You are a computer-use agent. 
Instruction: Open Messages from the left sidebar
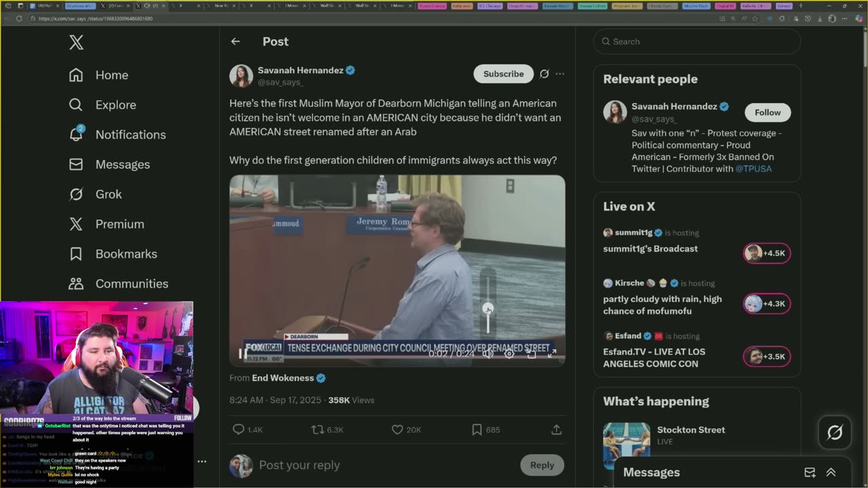point(110,164)
